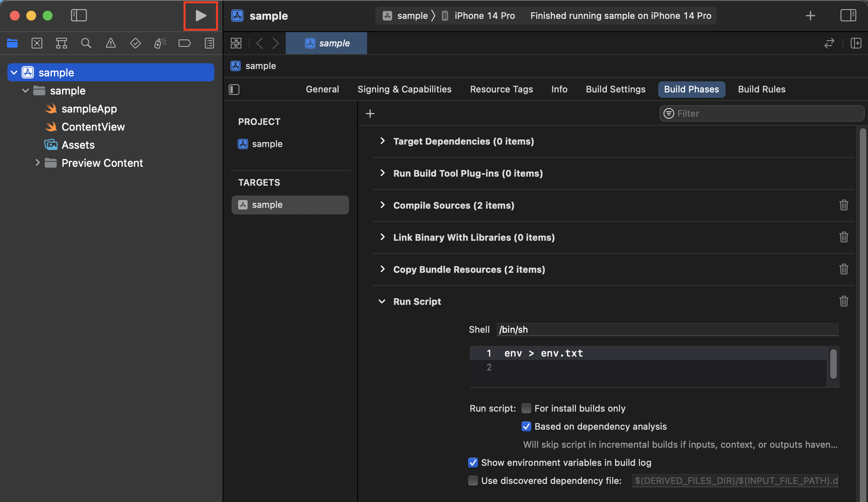This screenshot has width=868, height=502.
Task: Expand the Preview Content folder
Action: [37, 163]
